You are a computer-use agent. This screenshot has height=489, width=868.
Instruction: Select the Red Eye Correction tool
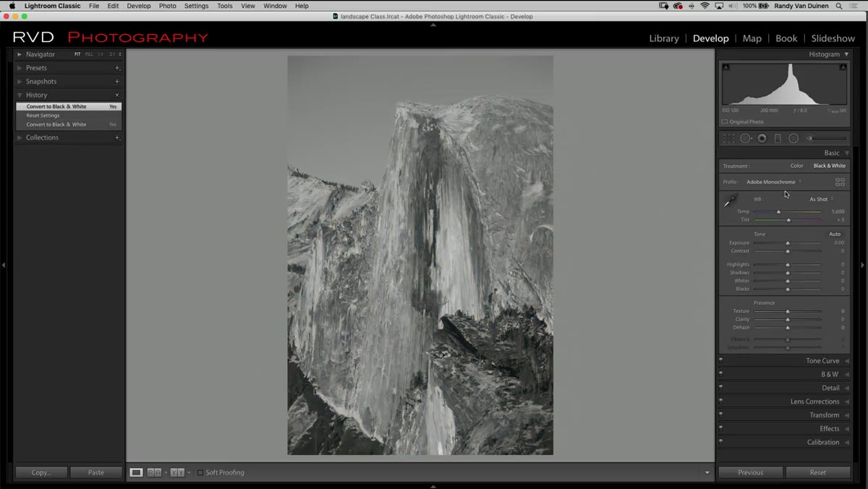point(762,138)
